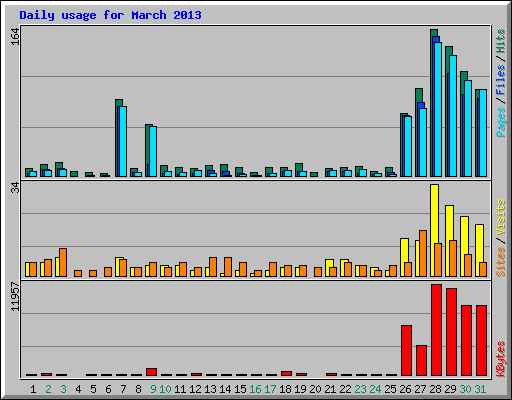
Task: Click the red KBytes legend label
Action: 501,359
